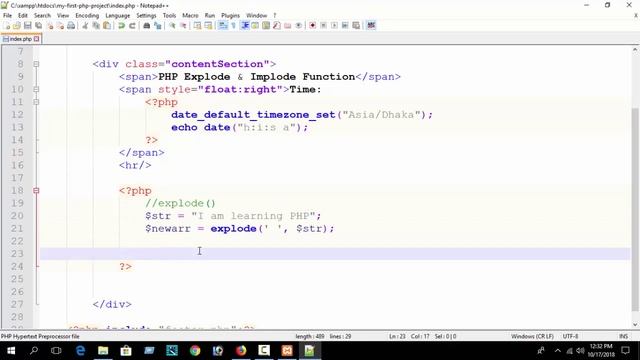
Task: Click the Copy toolbar icon
Action: 96,26
